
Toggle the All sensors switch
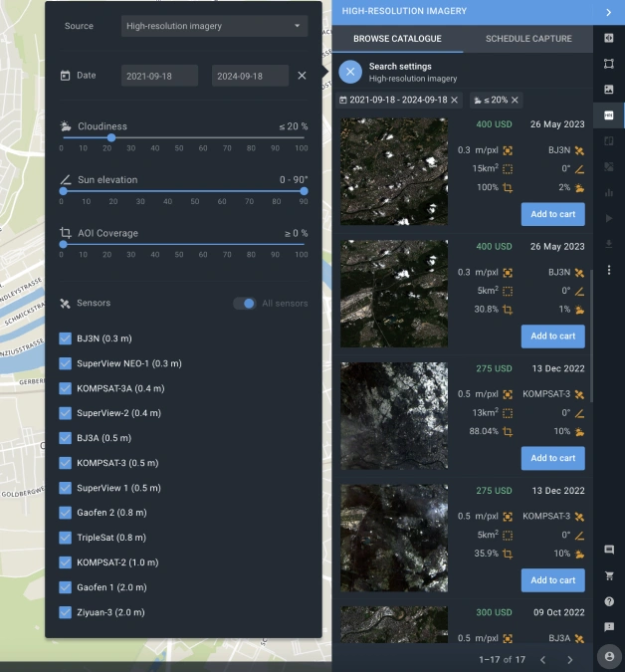pyautogui.click(x=245, y=304)
